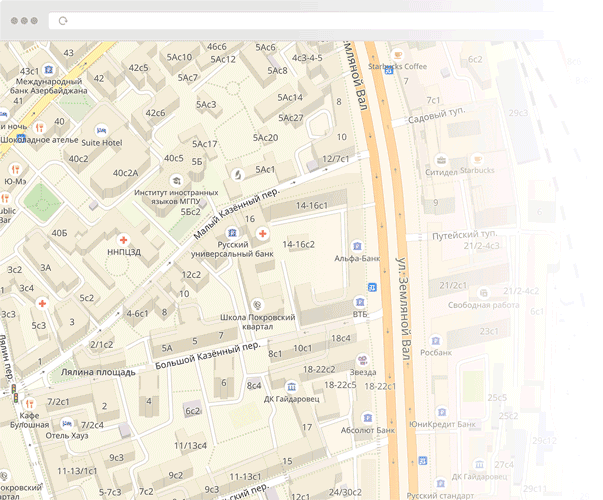Click building label 14-16c1

[312, 205]
